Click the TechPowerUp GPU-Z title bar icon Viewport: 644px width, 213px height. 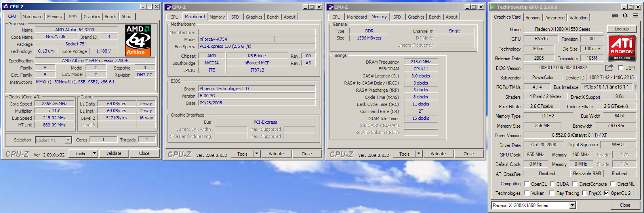(x=493, y=7)
